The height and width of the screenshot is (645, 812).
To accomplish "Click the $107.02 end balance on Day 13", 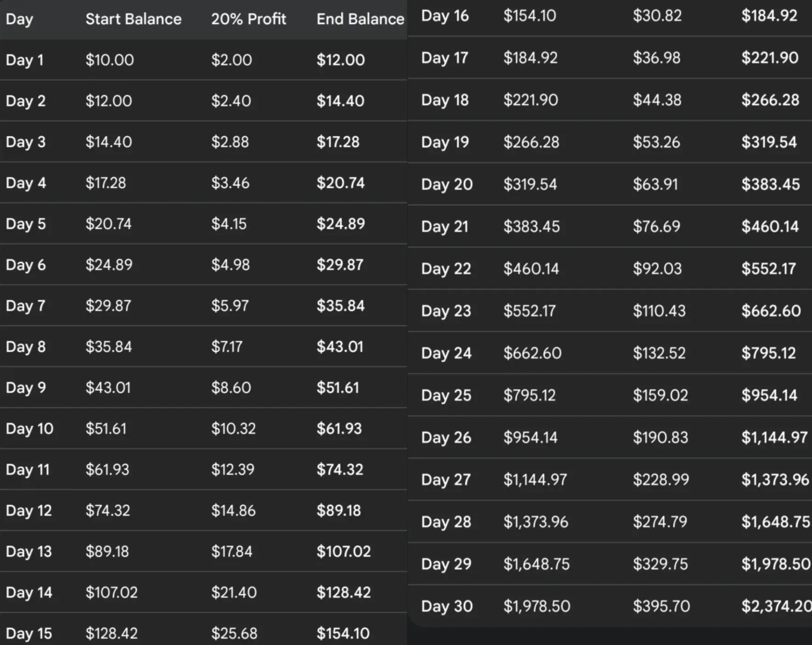I will [x=343, y=551].
